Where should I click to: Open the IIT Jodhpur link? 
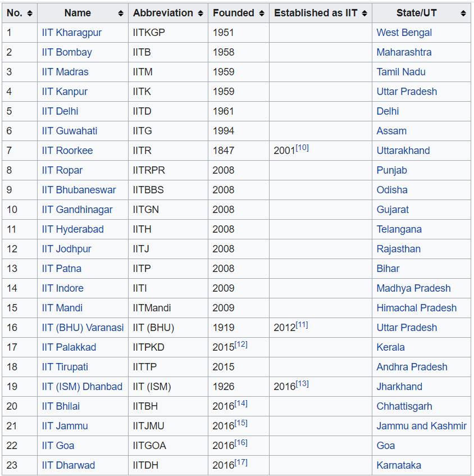[x=66, y=249]
